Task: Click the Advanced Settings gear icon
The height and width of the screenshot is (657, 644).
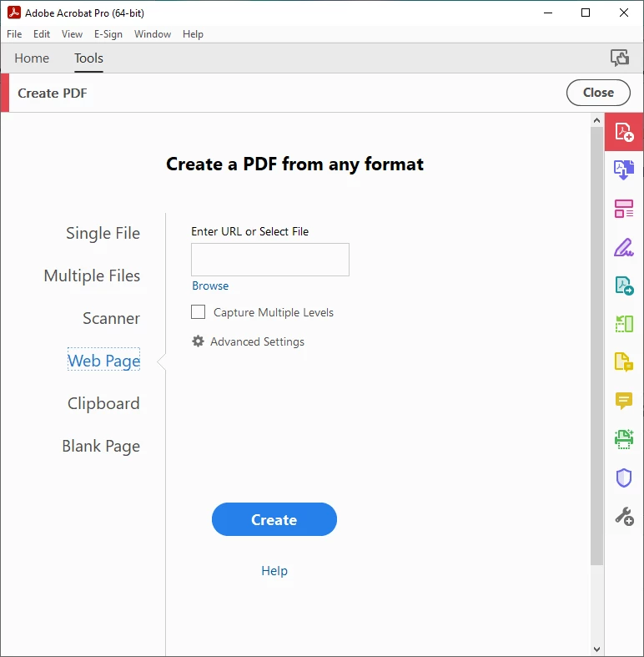Action: click(198, 341)
